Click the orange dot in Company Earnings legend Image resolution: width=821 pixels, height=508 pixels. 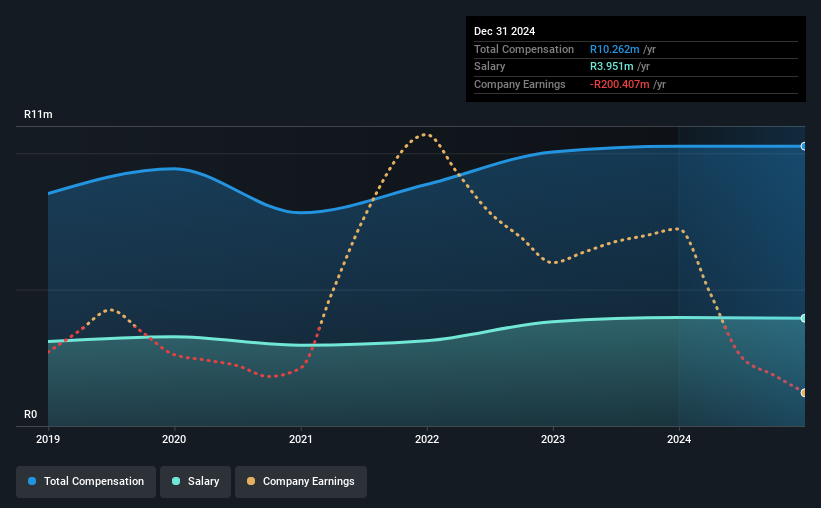point(251,481)
